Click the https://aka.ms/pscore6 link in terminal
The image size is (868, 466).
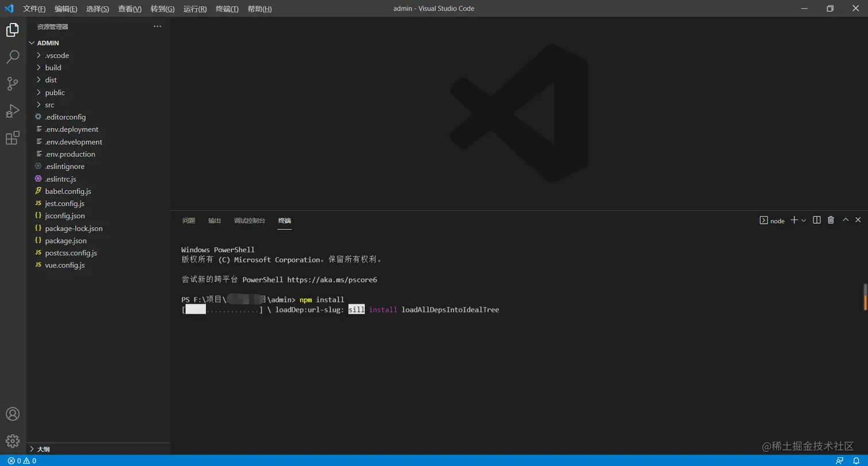(332, 280)
